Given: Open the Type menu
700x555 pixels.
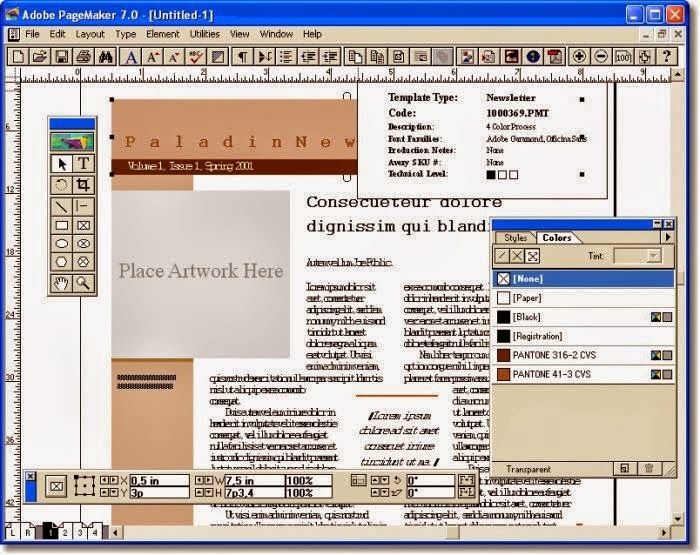Looking at the screenshot, I should (x=125, y=34).
